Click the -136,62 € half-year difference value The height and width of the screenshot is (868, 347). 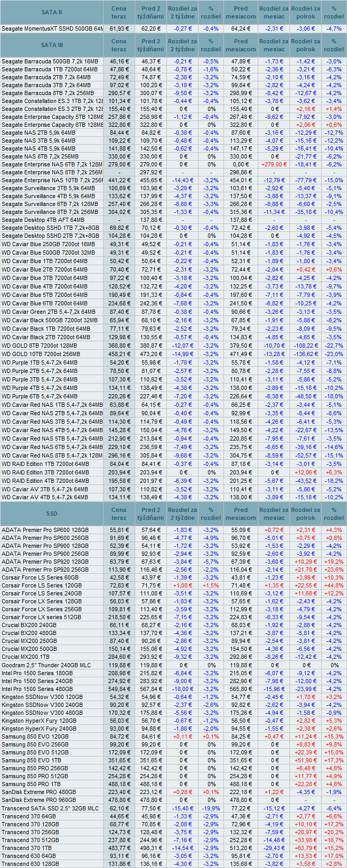(306, 354)
